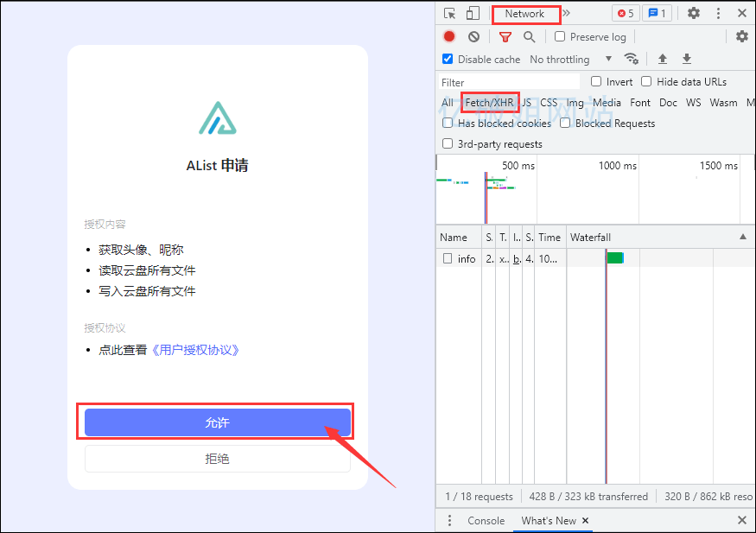The image size is (756, 533).
Task: Select the All filter type
Action: (447, 103)
